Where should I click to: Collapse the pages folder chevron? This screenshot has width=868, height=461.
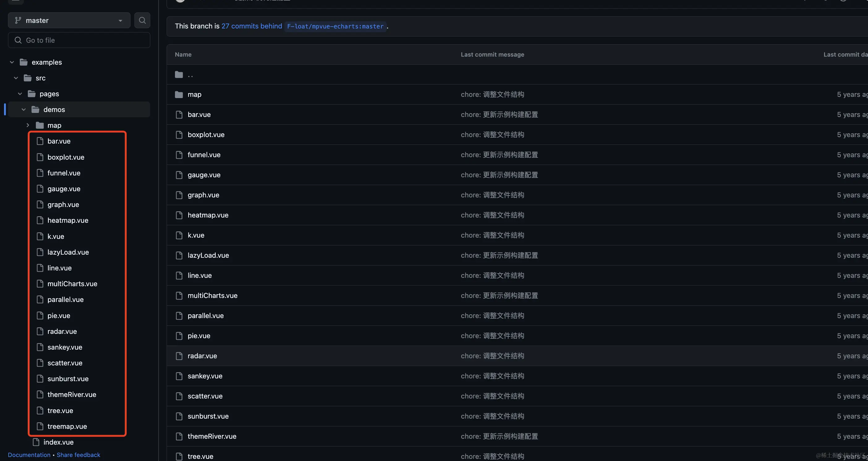pyautogui.click(x=20, y=94)
